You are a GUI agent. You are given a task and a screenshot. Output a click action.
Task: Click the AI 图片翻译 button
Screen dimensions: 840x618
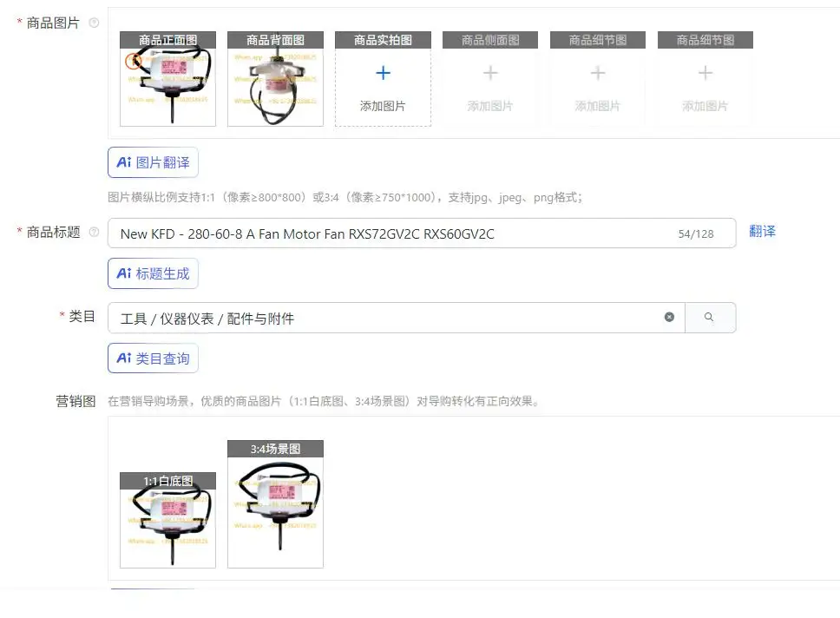click(x=154, y=162)
